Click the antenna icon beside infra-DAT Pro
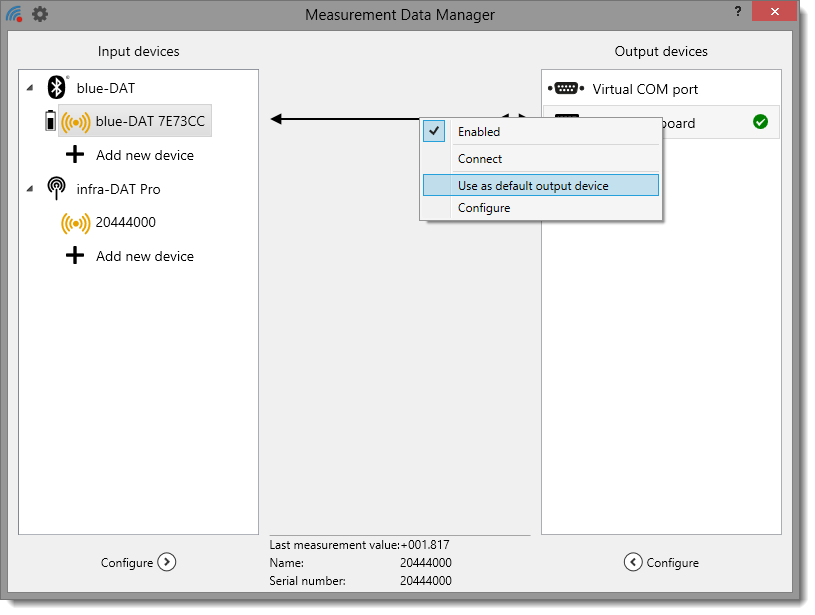 click(57, 189)
